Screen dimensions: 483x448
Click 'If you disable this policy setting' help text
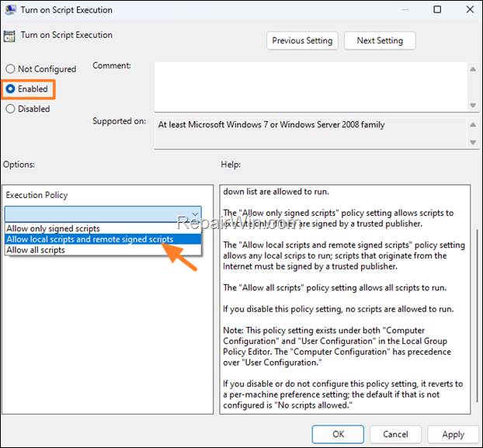coord(338,309)
